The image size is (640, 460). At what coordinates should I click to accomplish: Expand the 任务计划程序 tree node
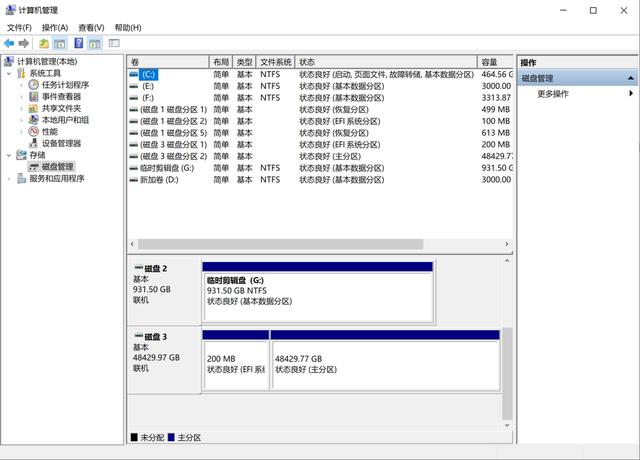click(x=22, y=85)
